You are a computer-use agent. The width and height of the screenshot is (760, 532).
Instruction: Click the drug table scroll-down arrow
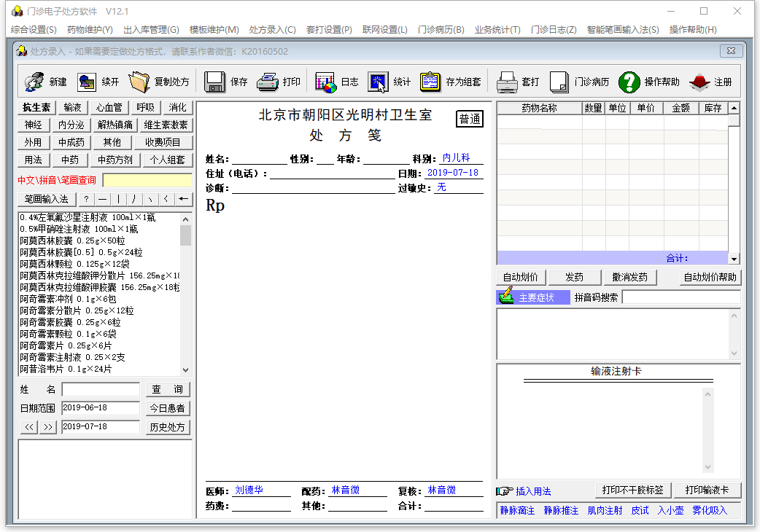tap(734, 259)
